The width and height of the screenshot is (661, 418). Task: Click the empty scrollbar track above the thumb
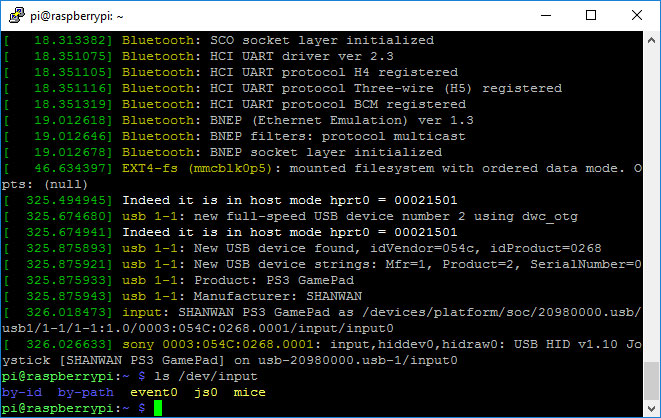[651, 200]
